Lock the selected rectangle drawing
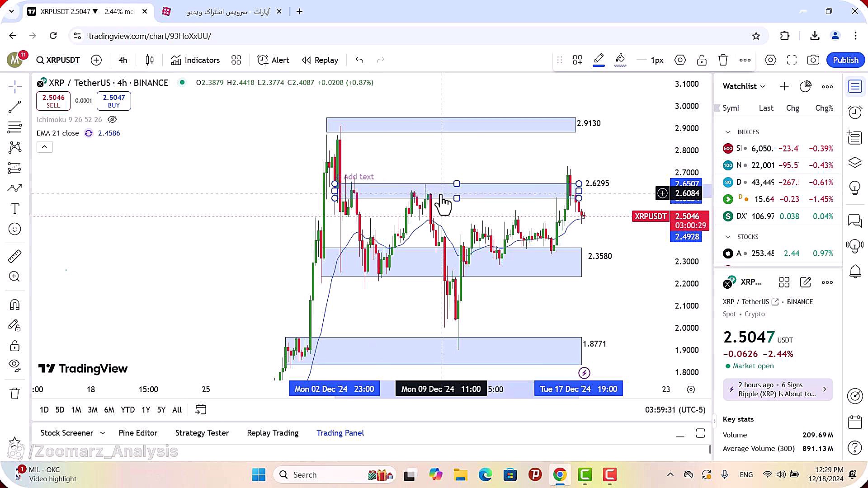868x488 pixels. coord(702,60)
